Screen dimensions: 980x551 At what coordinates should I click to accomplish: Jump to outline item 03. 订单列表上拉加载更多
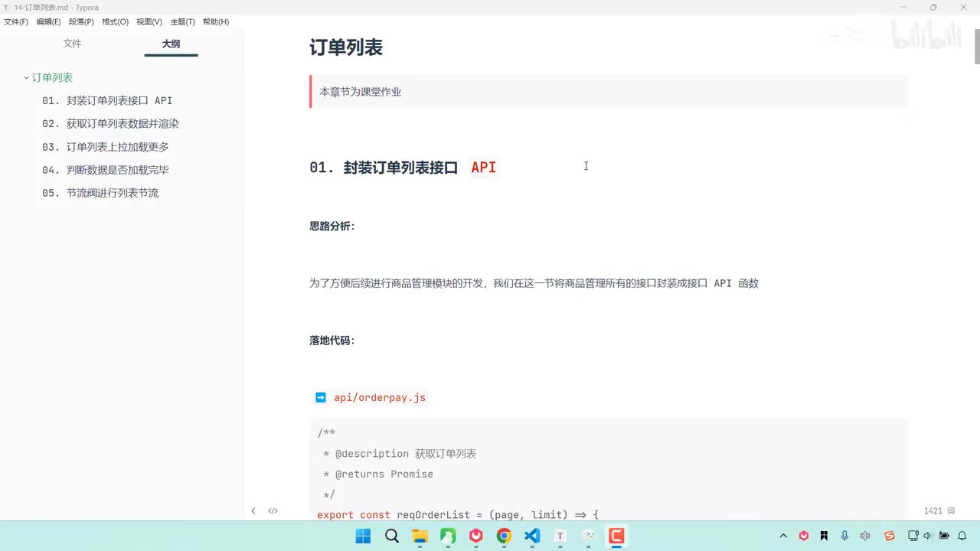pyautogui.click(x=106, y=147)
